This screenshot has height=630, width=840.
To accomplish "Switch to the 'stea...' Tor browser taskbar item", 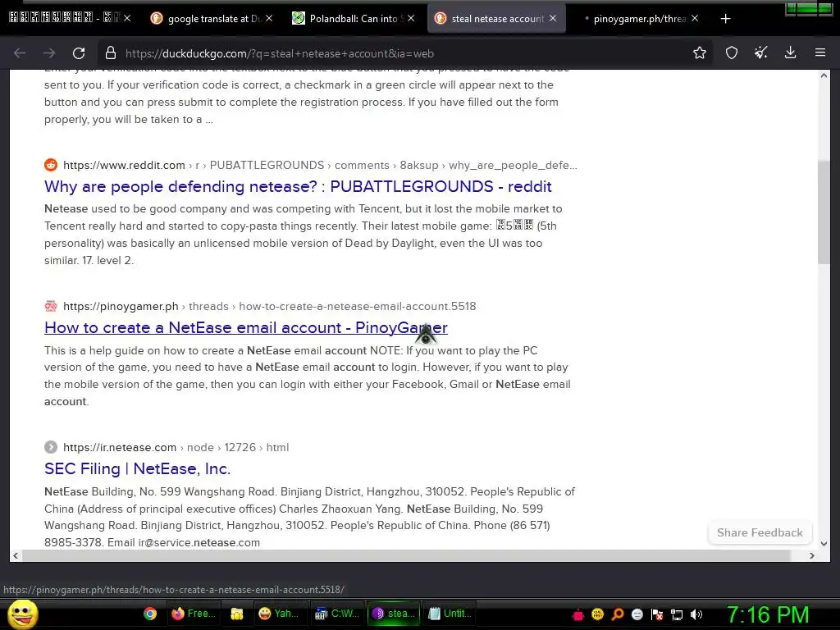I will (x=395, y=614).
